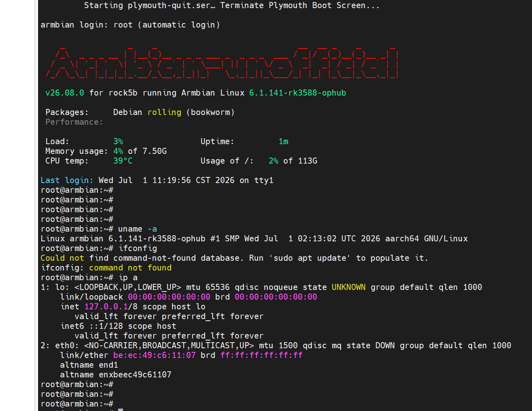Click the "Memory usage:" label
This screenshot has width=532, height=411.
[77, 151]
